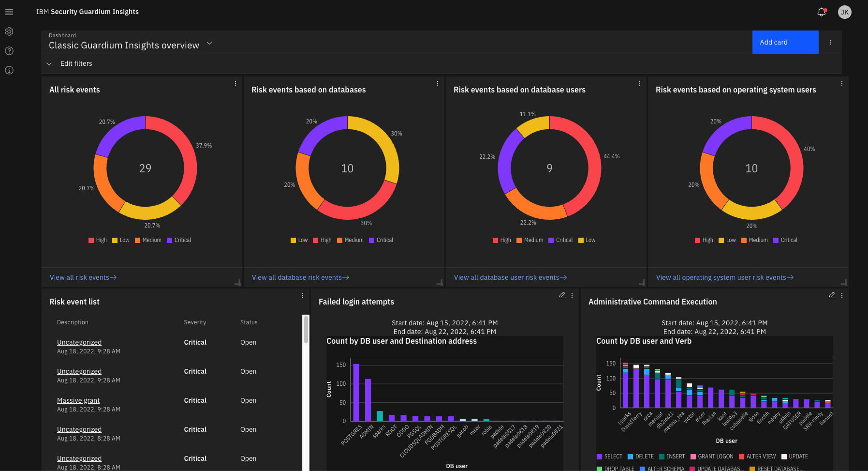The height and width of the screenshot is (471, 868).
Task: Follow the View all database user risk events link
Action: click(x=511, y=277)
